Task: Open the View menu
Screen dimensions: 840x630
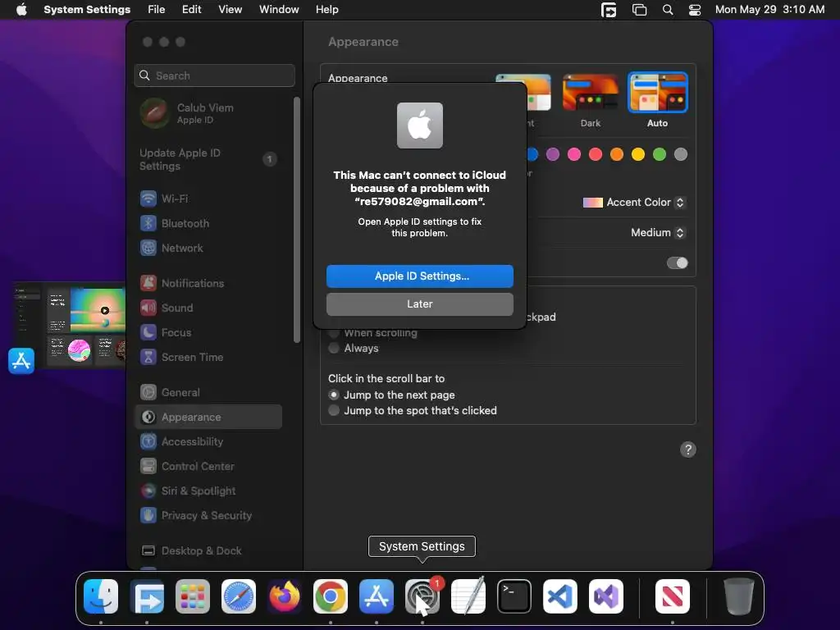Action: [230, 10]
